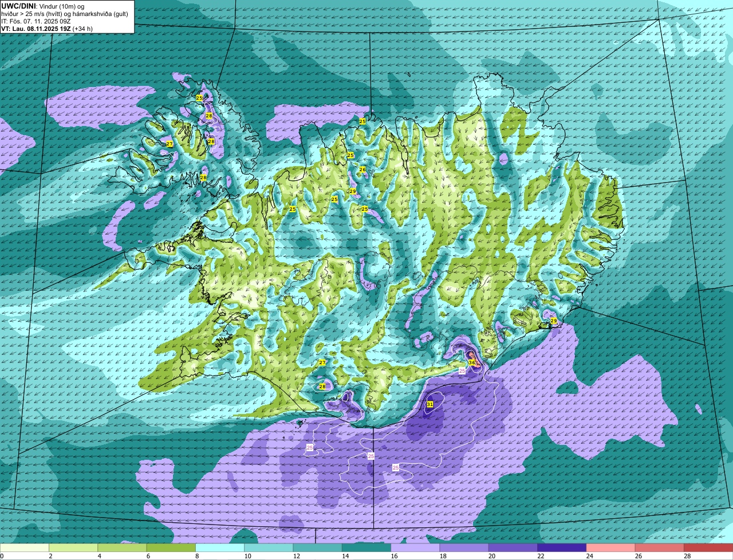This screenshot has width=733, height=560.
Task: Click the yellow 26 max gust label
Action: coord(362,169)
